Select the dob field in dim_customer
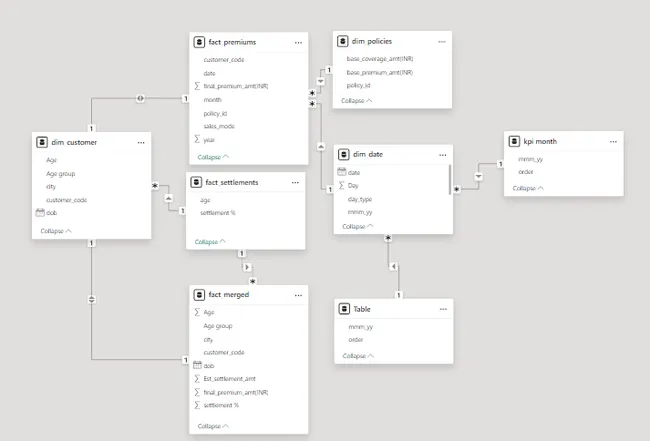Viewport: 650px width, 441px height. [x=51, y=213]
